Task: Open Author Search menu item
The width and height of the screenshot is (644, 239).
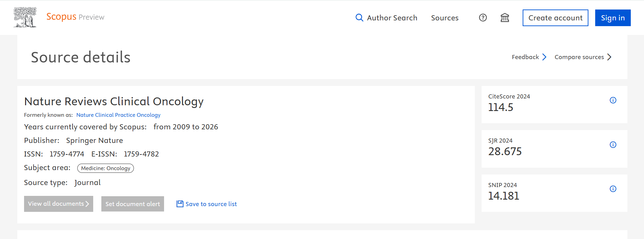Action: pos(392,18)
